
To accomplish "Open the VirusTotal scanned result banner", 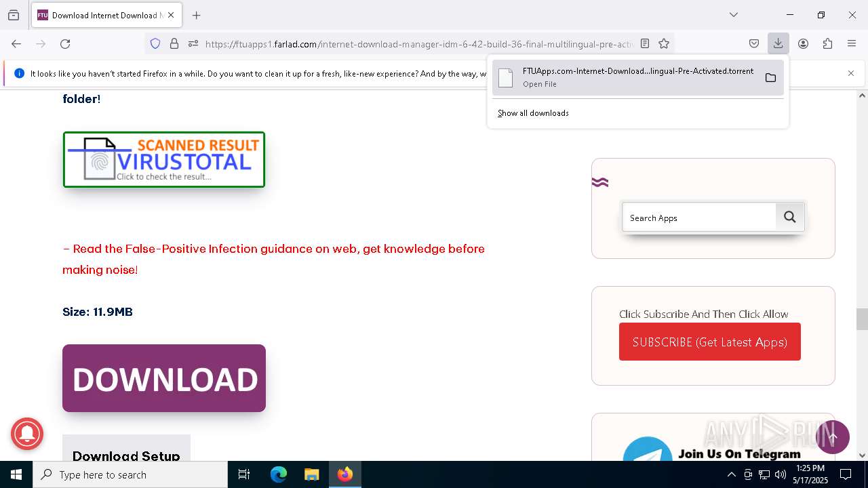I will 164,159.
